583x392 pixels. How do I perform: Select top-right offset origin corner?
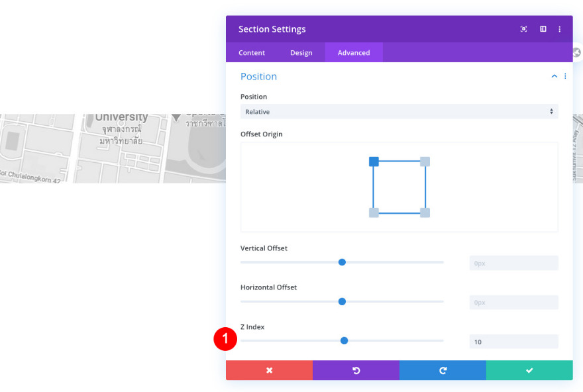tap(425, 162)
